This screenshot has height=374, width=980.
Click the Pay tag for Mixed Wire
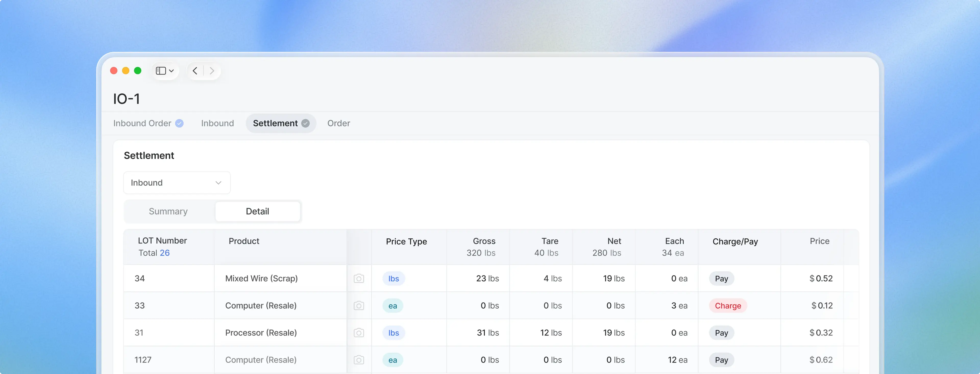(721, 279)
